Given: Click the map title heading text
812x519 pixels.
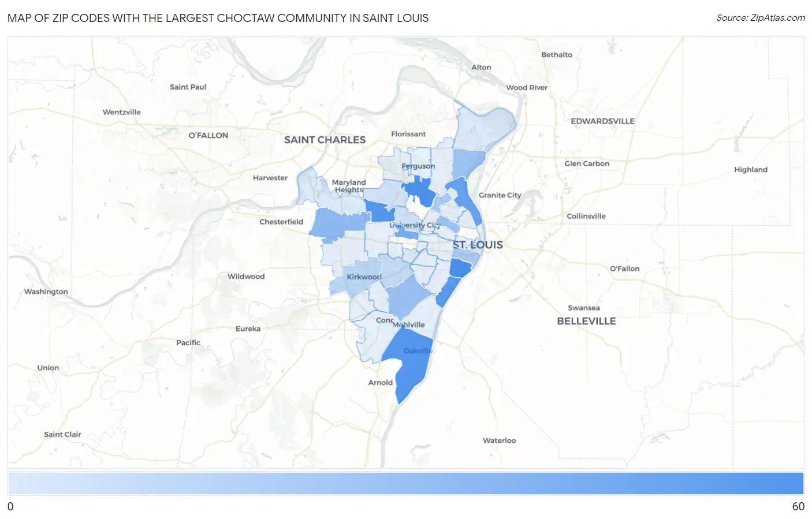Looking at the screenshot, I should (218, 18).
